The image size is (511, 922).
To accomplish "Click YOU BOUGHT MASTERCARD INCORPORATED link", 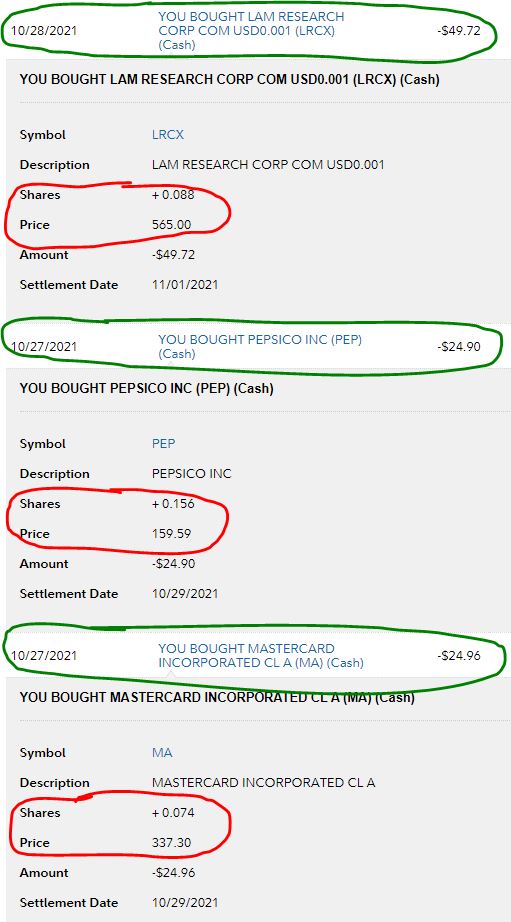I will pos(260,656).
